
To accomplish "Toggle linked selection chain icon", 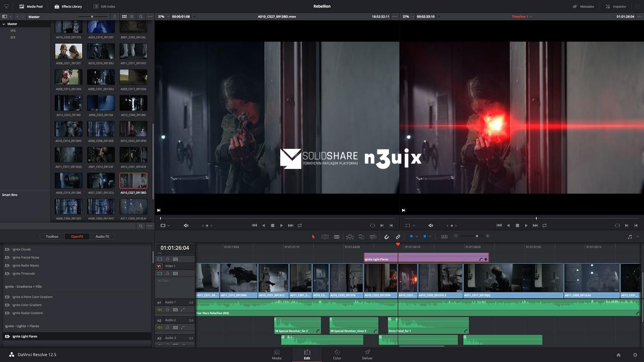I will (397, 236).
